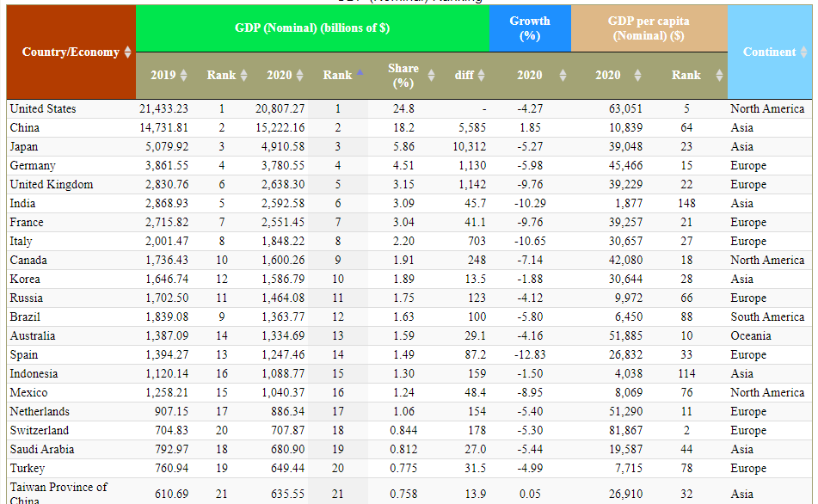This screenshot has width=818, height=504.
Task: Click the Growth (%) header cell
Action: [530, 28]
